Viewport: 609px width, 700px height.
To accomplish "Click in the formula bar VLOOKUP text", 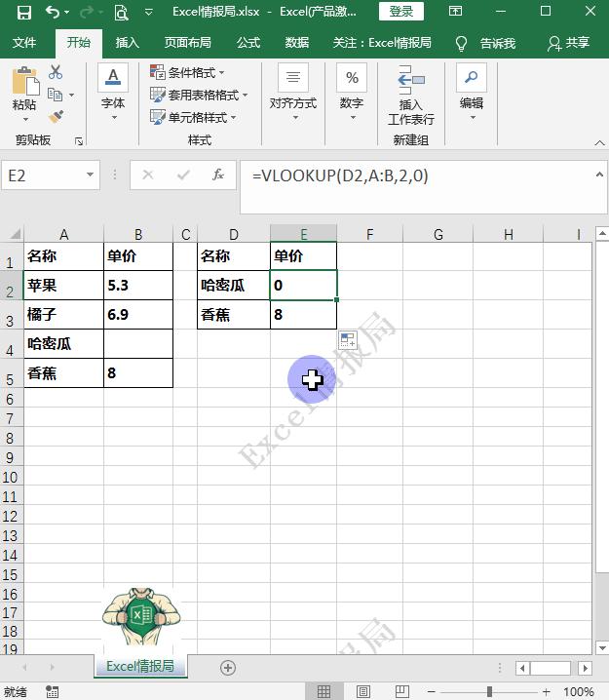I will 340,175.
